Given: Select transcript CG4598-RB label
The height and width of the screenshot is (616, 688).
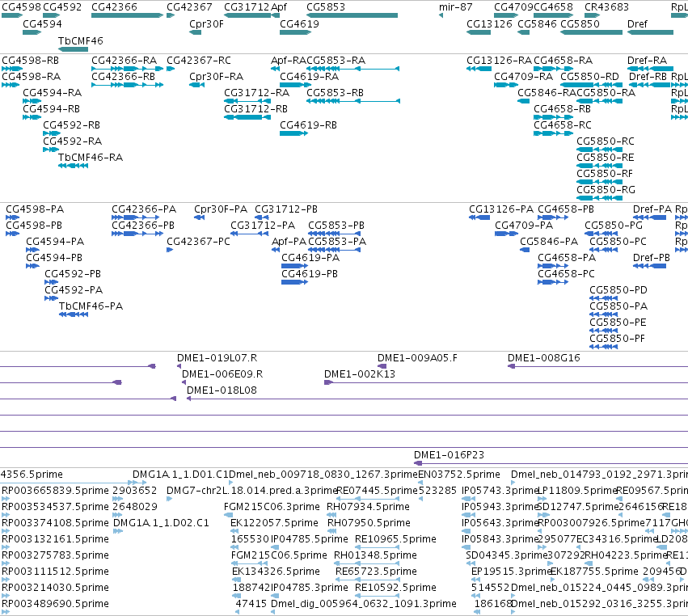Looking at the screenshot, I should [x=30, y=61].
